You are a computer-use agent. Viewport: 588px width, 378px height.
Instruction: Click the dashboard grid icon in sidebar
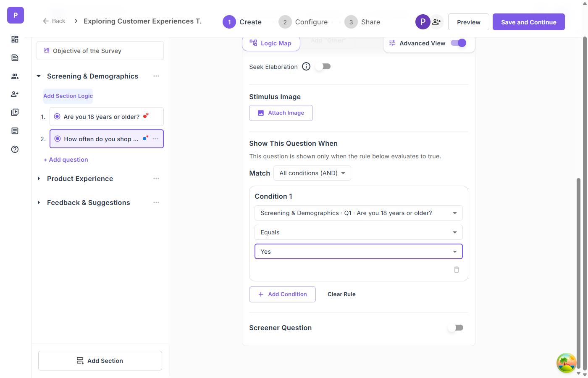15,39
